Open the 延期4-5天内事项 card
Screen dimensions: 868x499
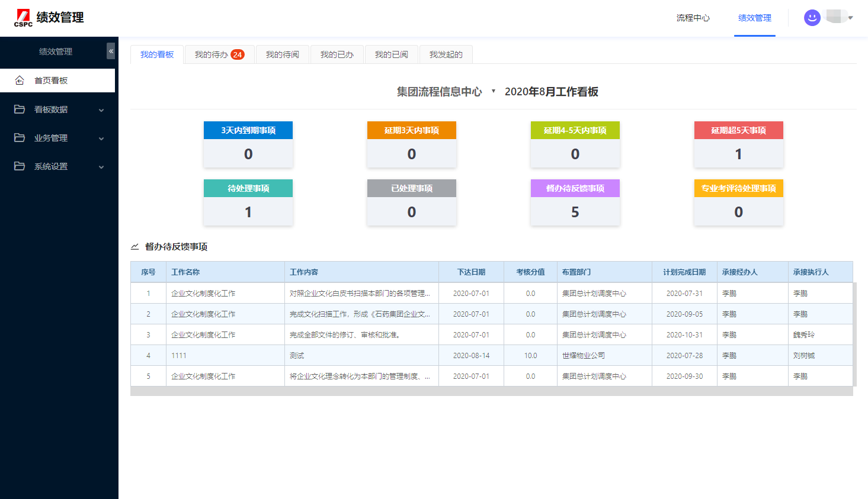pyautogui.click(x=575, y=144)
